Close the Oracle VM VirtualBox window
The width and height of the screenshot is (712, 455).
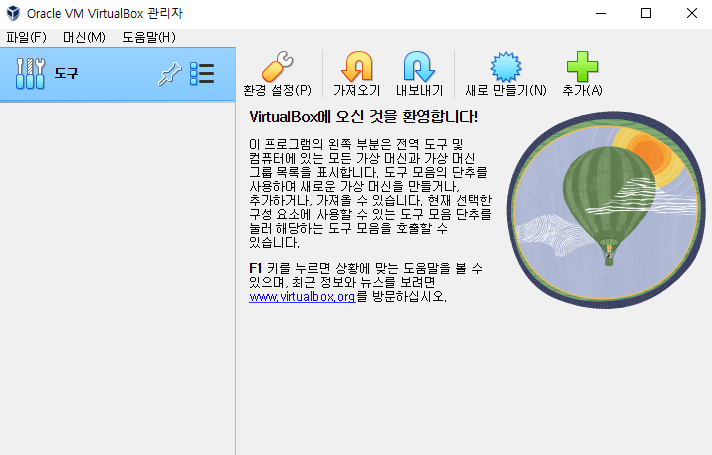[x=691, y=13]
